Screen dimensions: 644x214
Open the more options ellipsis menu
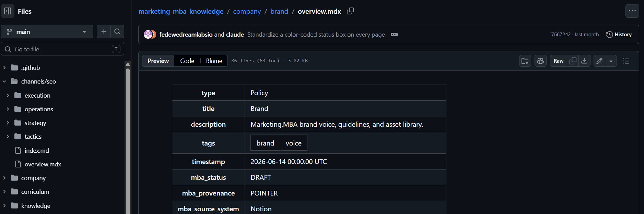click(632, 11)
